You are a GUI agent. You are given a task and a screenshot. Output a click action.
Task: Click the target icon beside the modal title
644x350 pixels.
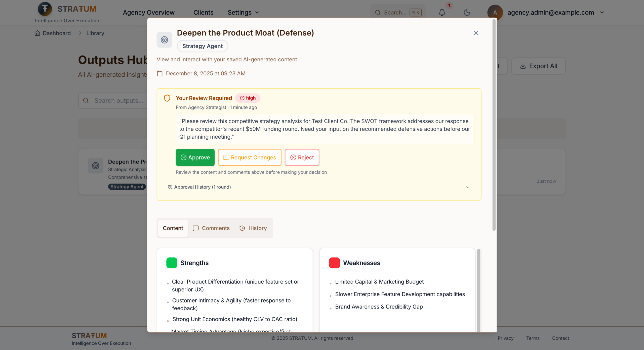pyautogui.click(x=164, y=40)
